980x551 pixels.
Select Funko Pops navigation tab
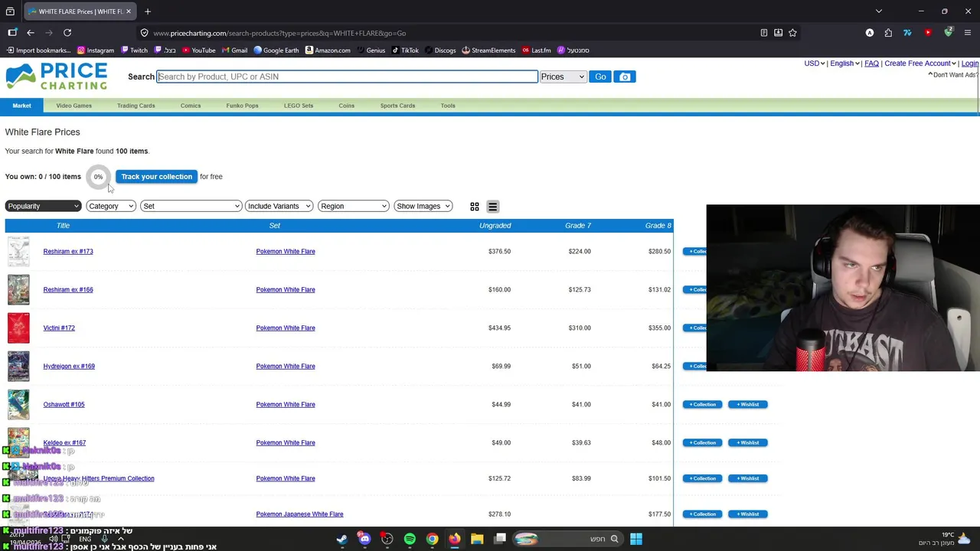click(242, 106)
